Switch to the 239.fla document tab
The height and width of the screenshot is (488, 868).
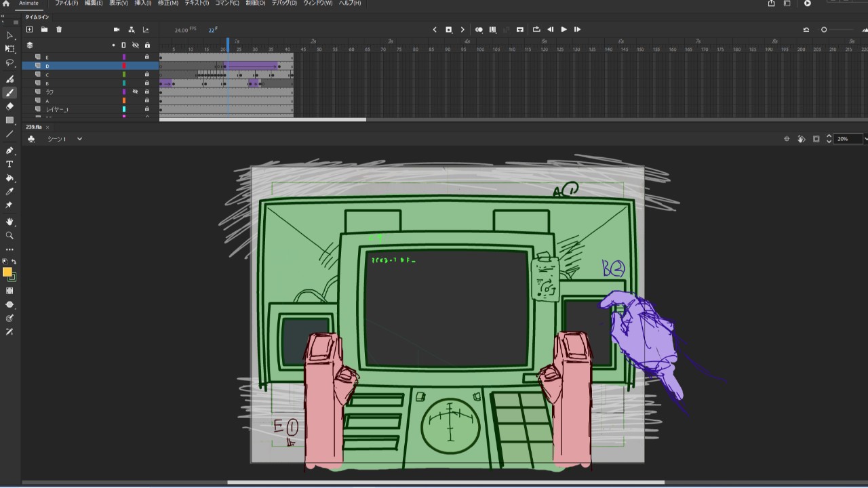point(34,127)
